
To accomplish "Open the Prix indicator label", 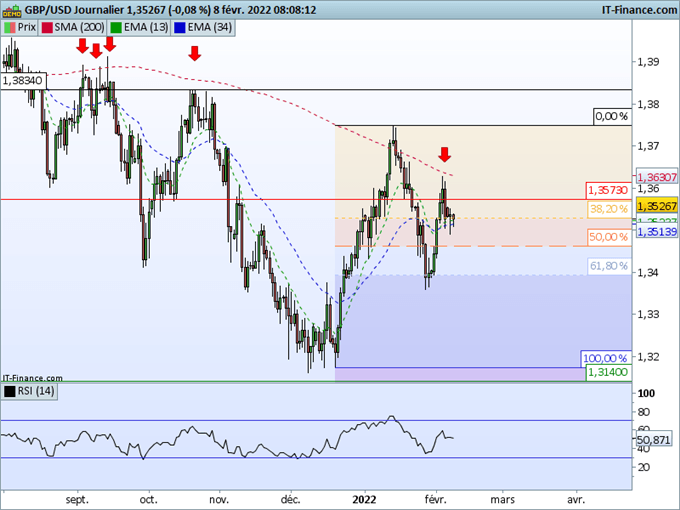I will (20, 27).
